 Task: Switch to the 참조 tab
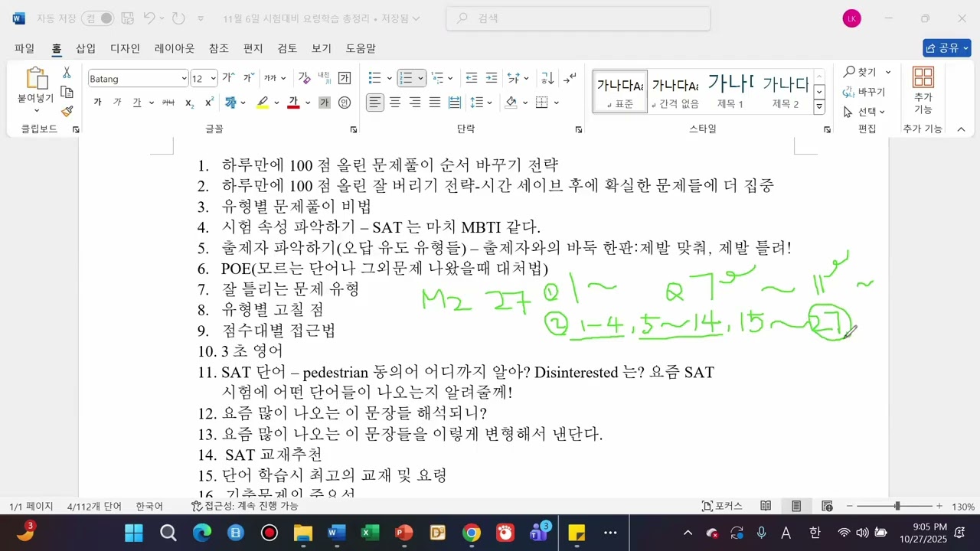tap(219, 48)
